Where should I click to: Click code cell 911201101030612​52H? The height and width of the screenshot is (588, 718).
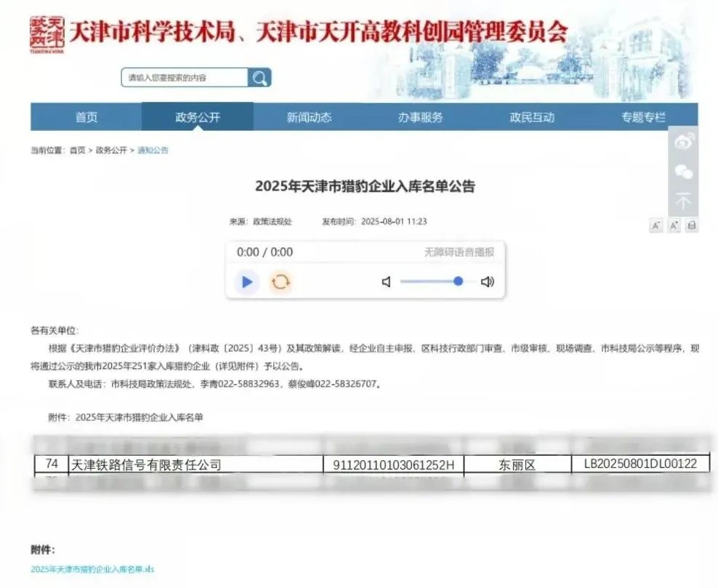(x=393, y=465)
